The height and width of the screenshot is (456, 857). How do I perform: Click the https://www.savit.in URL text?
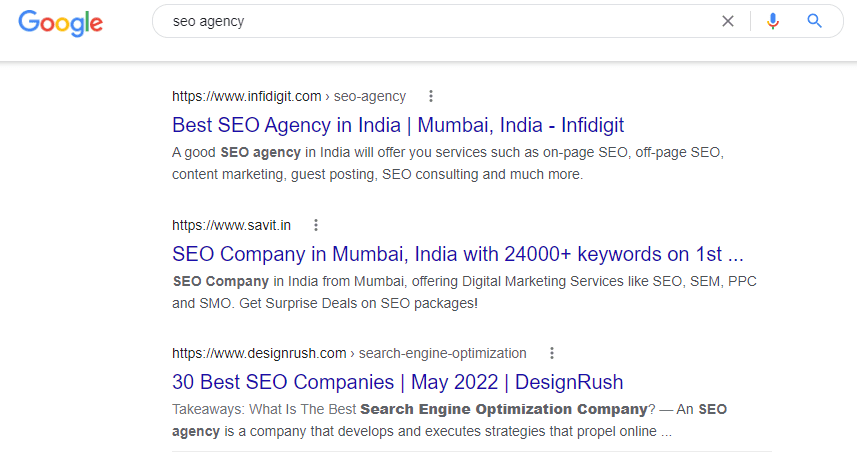point(231,225)
